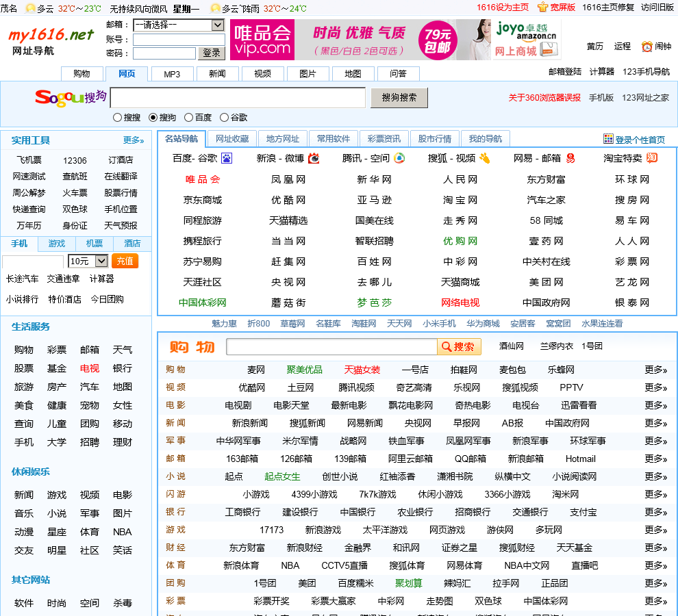Expand 更多 in the 实用工具 panel
Image resolution: width=678 pixels, height=616 pixels.
click(x=133, y=140)
